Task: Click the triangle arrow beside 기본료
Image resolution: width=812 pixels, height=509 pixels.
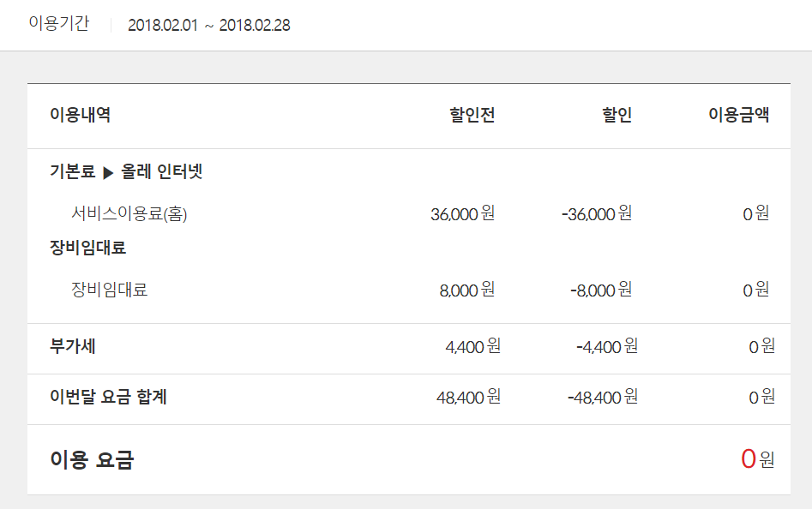Action: click(108, 173)
